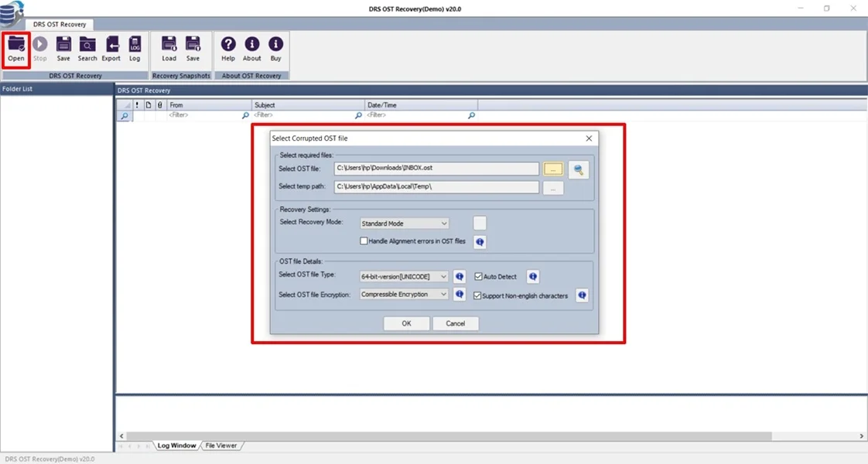Click the Date/Time column header
This screenshot has width=868, height=464.
coord(422,104)
